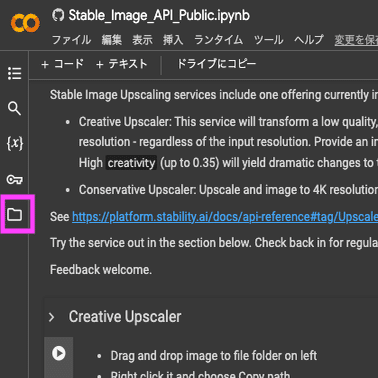Image resolution: width=378 pixels, height=378 pixels.
Task: Open the ツール menu
Action: (x=268, y=40)
